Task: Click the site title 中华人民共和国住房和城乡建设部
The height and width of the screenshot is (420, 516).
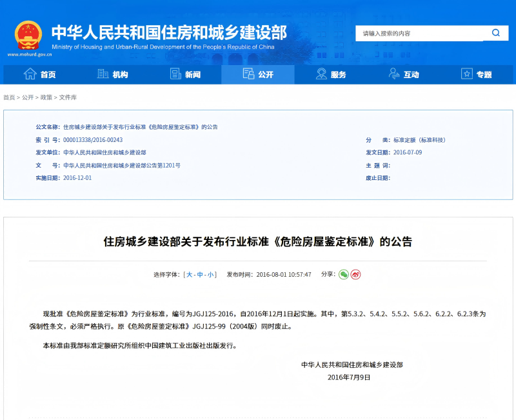Action: [x=169, y=32]
